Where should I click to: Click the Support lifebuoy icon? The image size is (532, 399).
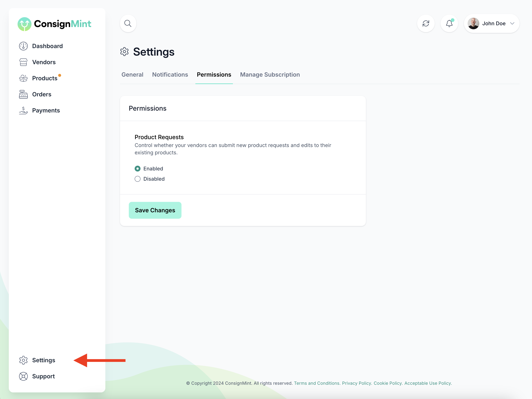tap(23, 376)
